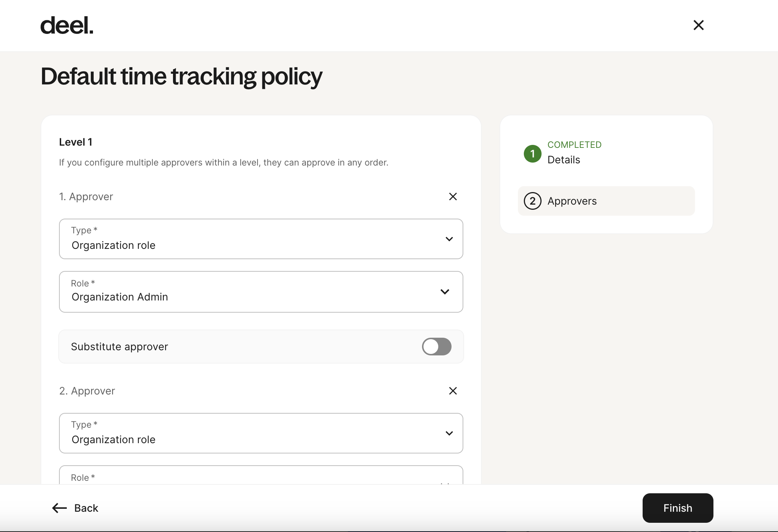Screen dimensions: 778x532
Task: Select the Approvers step
Action: [x=572, y=201]
